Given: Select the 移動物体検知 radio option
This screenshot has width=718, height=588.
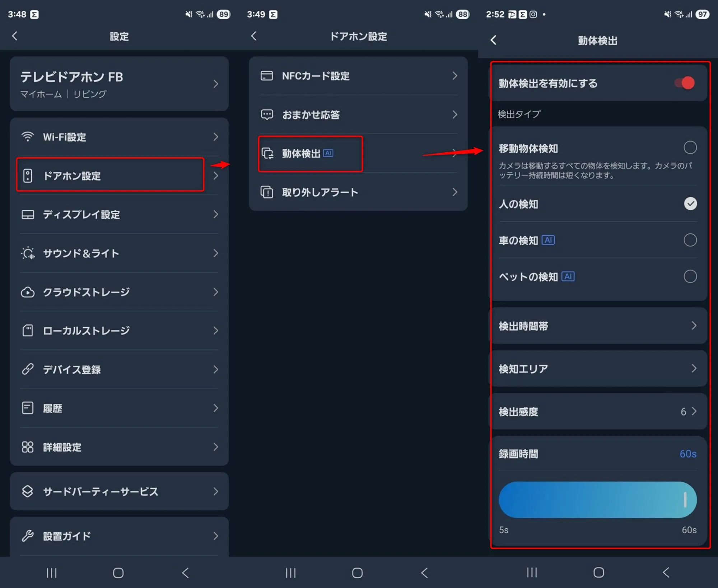Looking at the screenshot, I should 690,148.
